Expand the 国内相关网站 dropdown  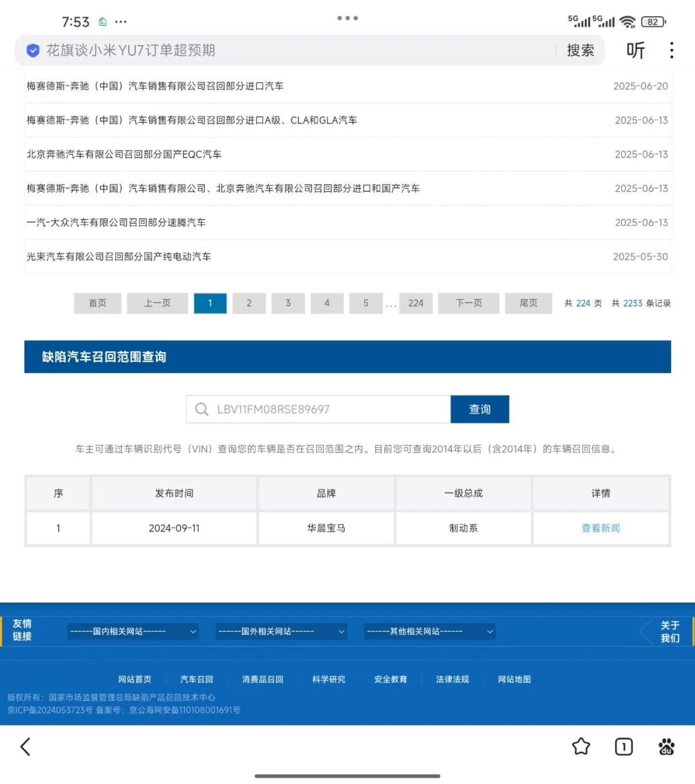(133, 631)
